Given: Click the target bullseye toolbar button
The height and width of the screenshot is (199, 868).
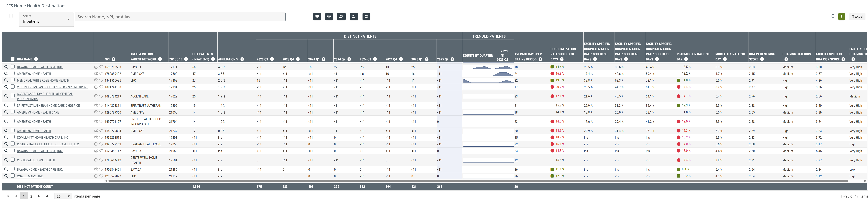Looking at the screenshot, I should [x=329, y=16].
